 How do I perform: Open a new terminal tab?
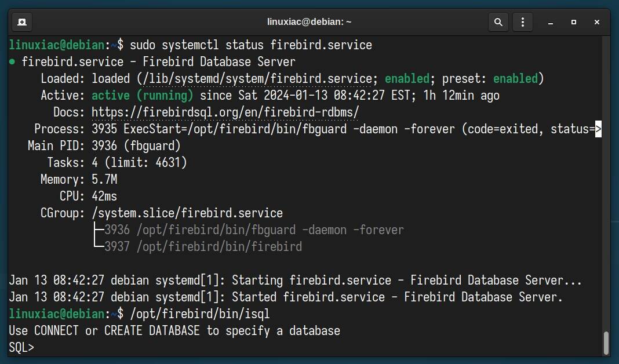coord(21,21)
